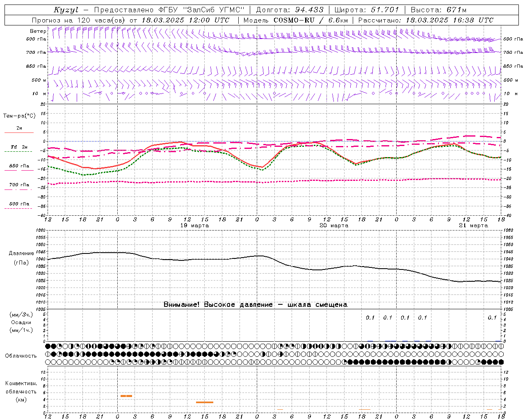Image resolution: width=525 pixels, height=420 pixels.
Task: Click the Высота: 671м value
Action: click(x=438, y=10)
